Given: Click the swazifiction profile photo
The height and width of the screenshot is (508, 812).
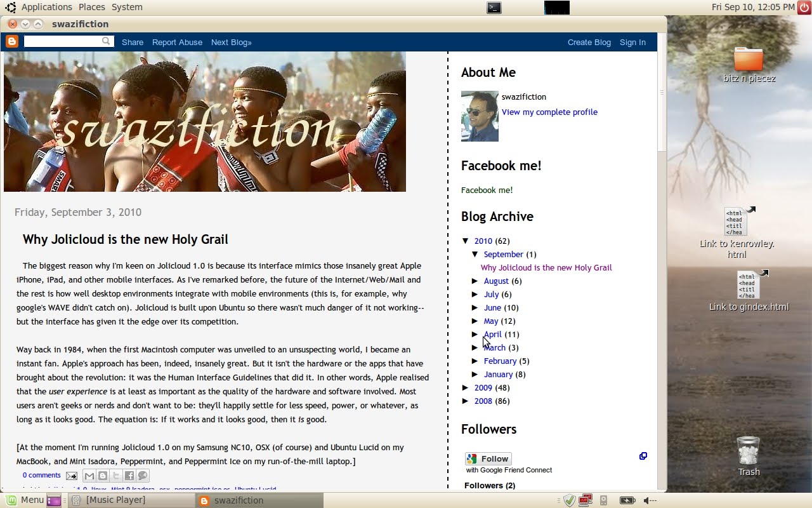Looking at the screenshot, I should tap(480, 116).
